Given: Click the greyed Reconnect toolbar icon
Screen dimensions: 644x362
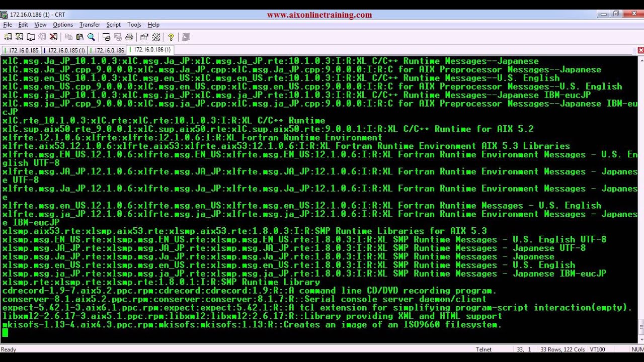Looking at the screenshot, I should click(42, 37).
